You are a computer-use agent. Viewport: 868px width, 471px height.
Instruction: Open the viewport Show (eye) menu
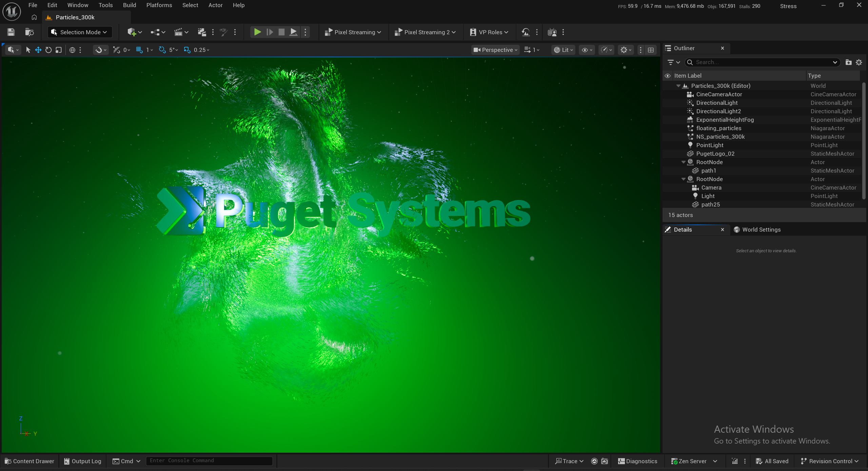tap(587, 50)
